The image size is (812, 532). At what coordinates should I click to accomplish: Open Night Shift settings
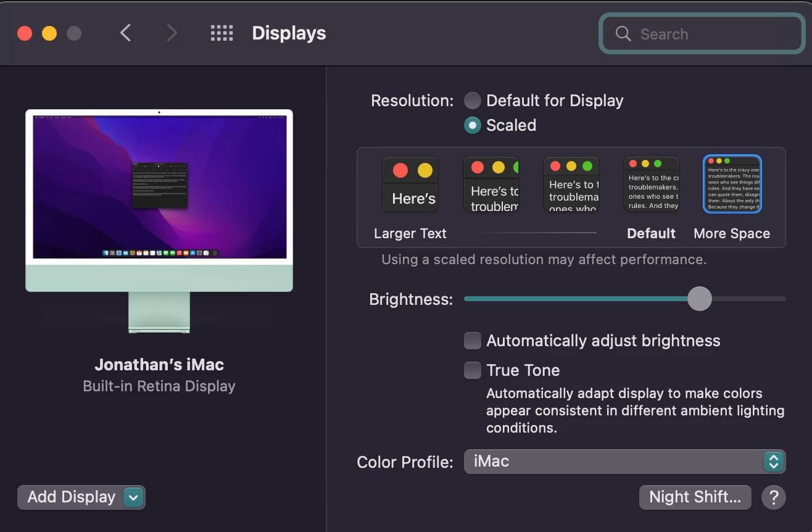695,497
